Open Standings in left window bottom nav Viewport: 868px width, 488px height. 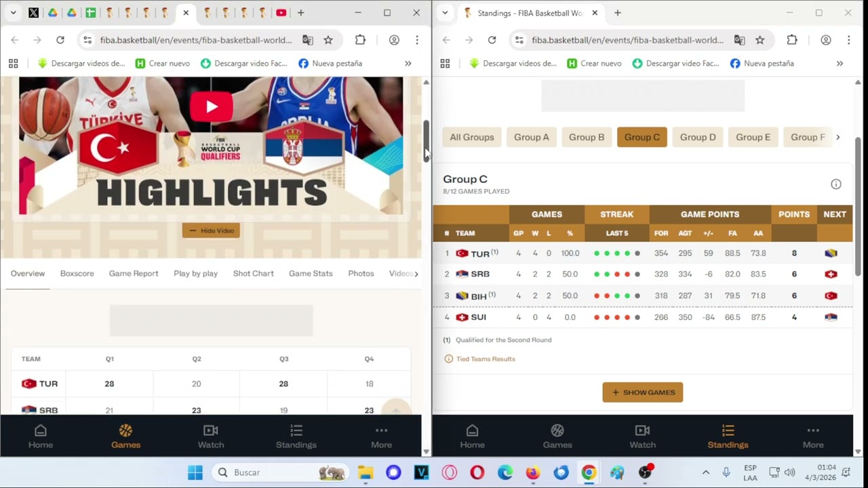pyautogui.click(x=296, y=436)
